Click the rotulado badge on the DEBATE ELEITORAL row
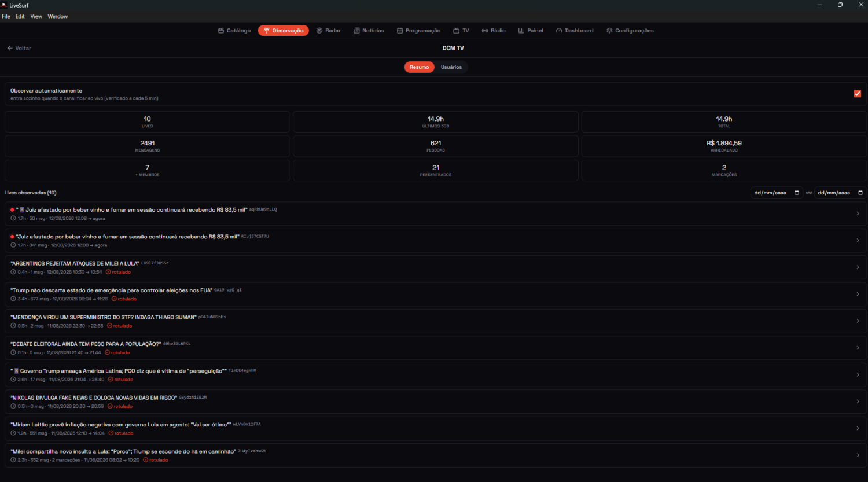Viewport: 868px width, 482px height. tap(117, 352)
